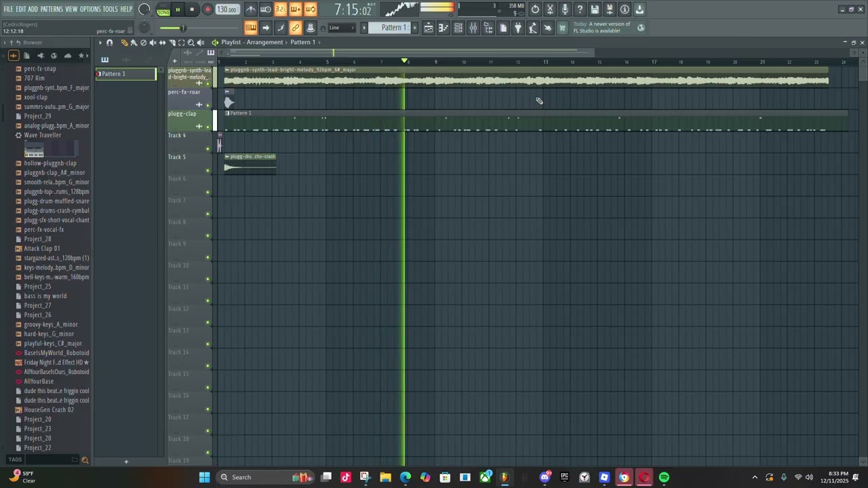Click the browser search magnifier icon
The height and width of the screenshot is (488, 868).
pyautogui.click(x=85, y=460)
